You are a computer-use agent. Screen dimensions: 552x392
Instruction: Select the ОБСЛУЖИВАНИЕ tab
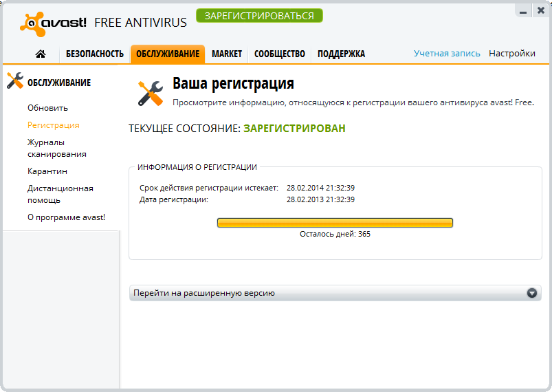coord(168,54)
